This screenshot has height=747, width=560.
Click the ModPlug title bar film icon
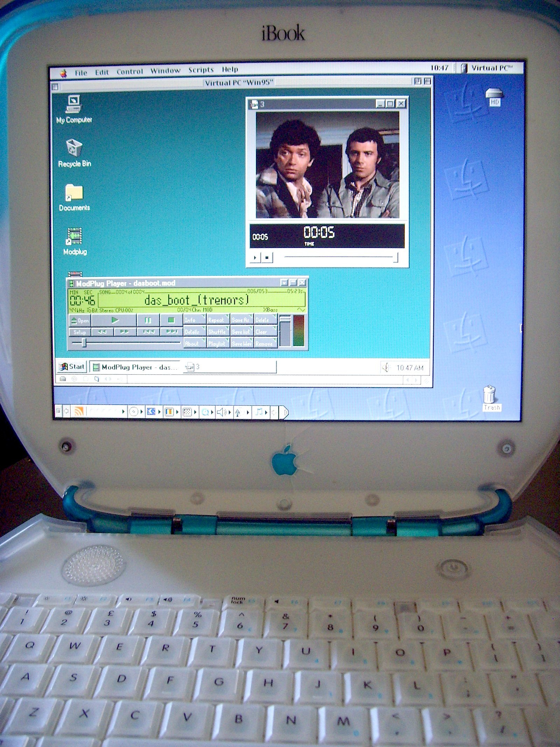71,283
